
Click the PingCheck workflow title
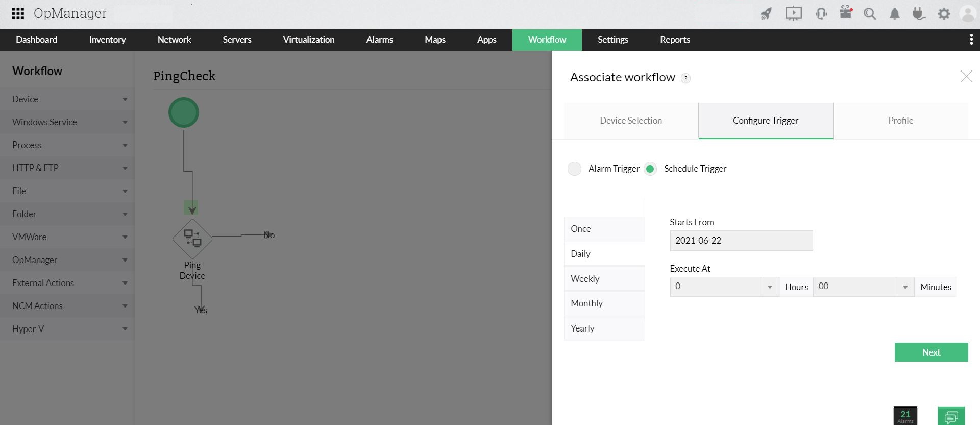[184, 76]
